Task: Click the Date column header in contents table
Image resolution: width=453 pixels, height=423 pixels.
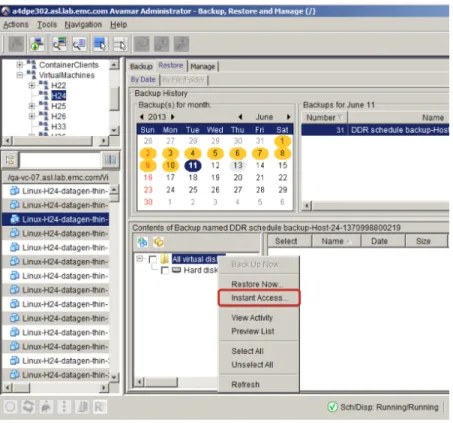Action: click(x=383, y=241)
